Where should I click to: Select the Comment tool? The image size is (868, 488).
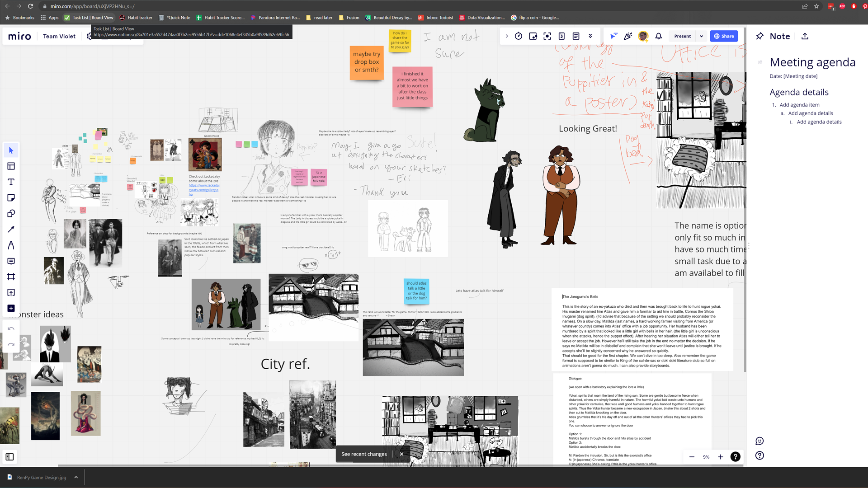[11, 261]
